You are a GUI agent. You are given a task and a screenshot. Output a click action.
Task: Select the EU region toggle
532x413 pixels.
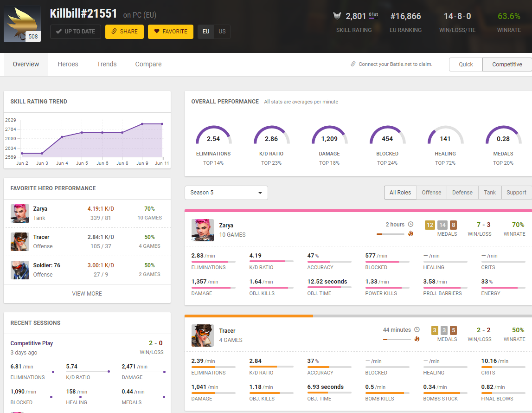click(x=205, y=32)
